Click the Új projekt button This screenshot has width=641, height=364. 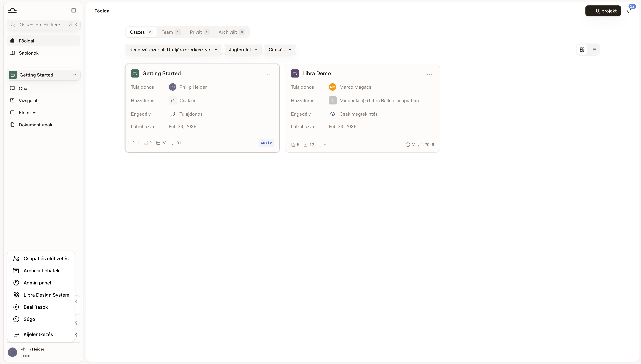(603, 11)
